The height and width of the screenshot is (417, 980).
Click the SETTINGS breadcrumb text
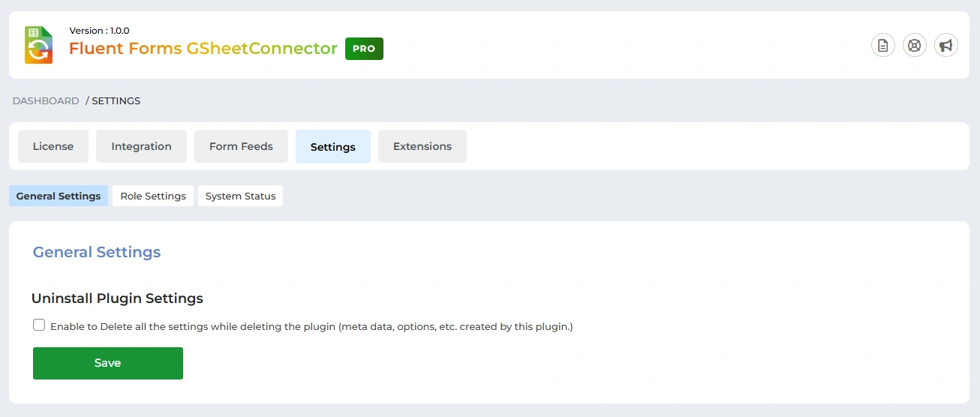click(116, 100)
